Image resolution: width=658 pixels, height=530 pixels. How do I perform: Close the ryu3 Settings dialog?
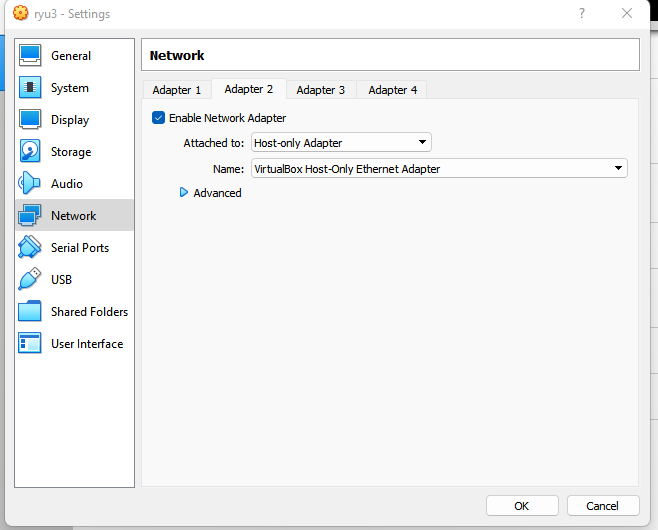(627, 13)
